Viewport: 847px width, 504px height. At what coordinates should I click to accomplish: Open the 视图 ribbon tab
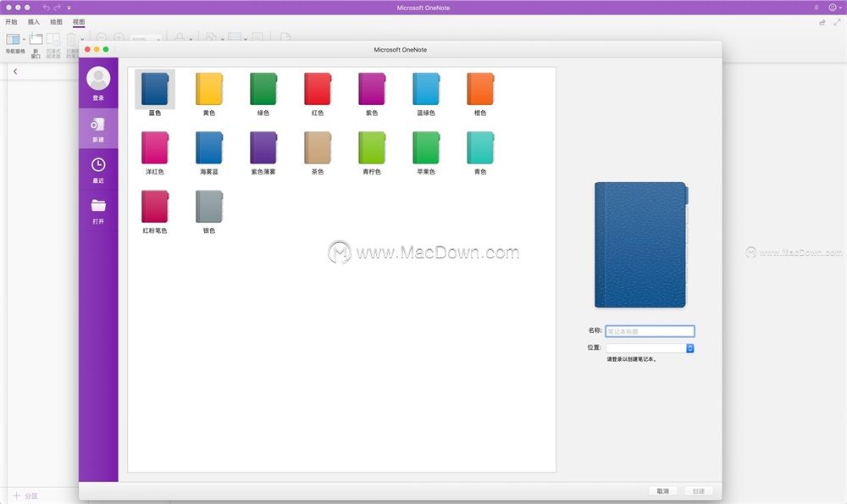pos(79,22)
